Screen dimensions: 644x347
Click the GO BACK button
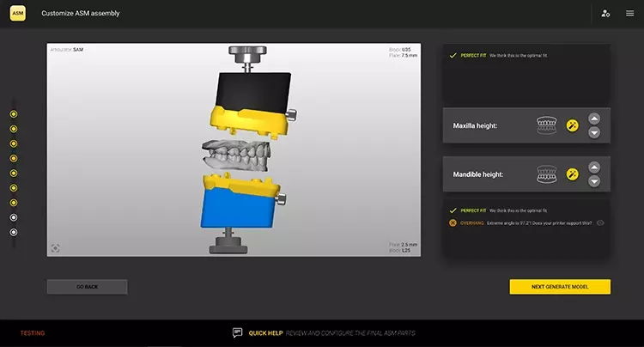click(x=87, y=287)
